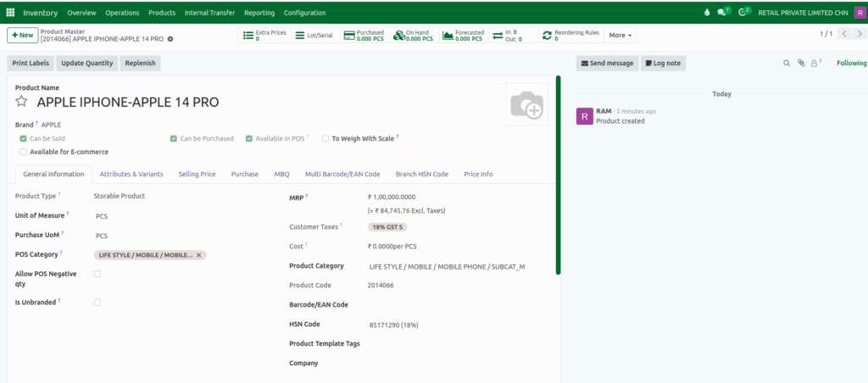Open the Product Type Storable Product field
This screenshot has width=868, height=383.
pyautogui.click(x=120, y=196)
